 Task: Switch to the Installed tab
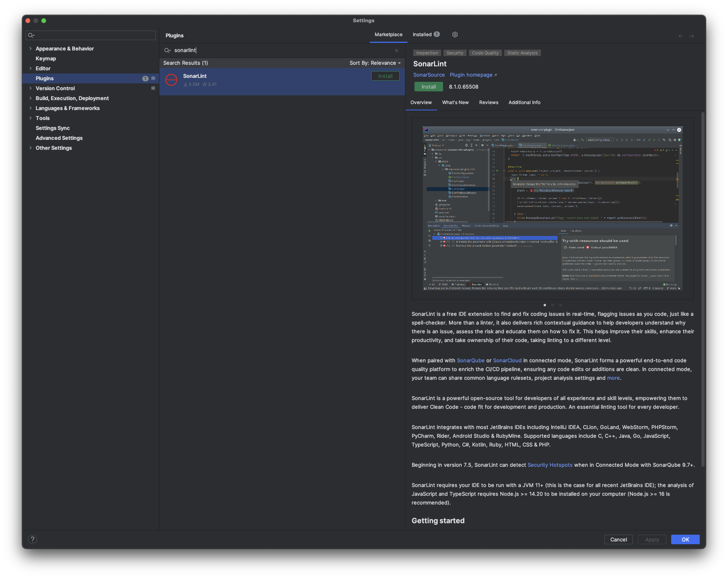[426, 35]
